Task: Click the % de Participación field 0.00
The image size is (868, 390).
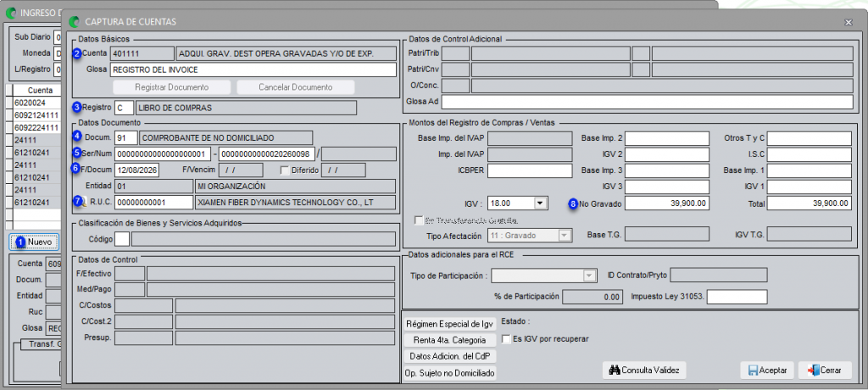Action: [592, 297]
